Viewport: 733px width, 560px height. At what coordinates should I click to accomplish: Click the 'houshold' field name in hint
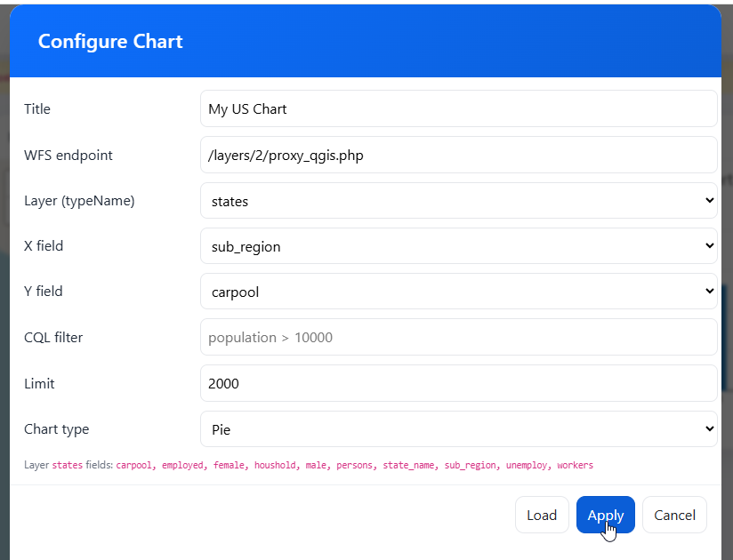(275, 465)
